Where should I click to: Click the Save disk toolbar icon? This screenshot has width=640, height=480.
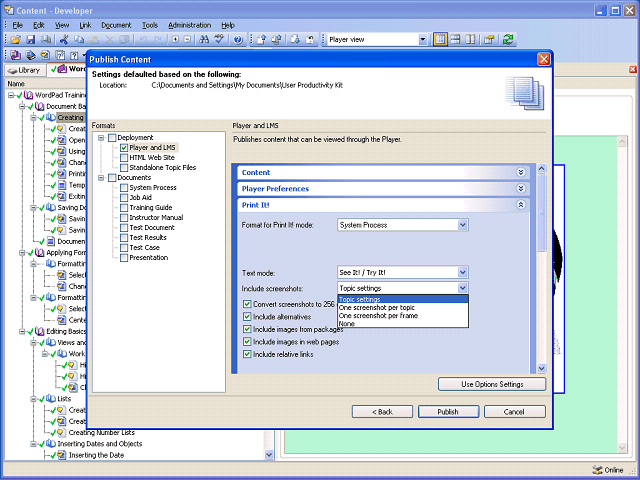[31, 40]
